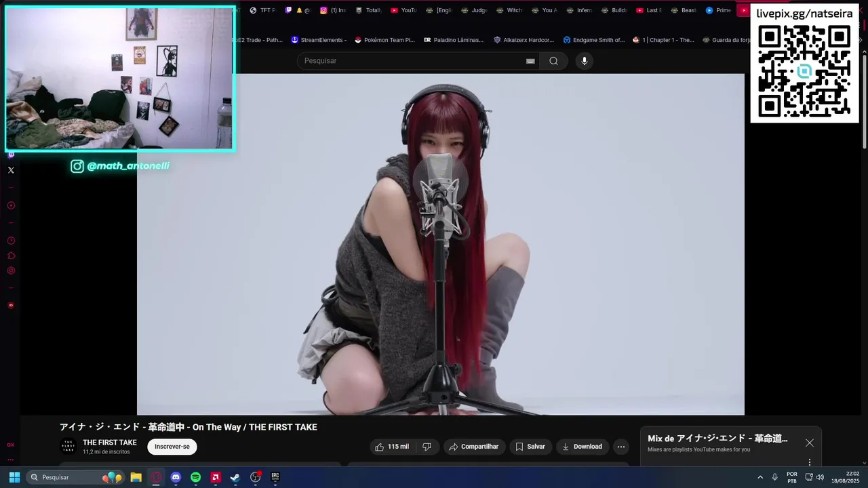
Task: Open Opera GX from the taskbar
Action: 156,477
